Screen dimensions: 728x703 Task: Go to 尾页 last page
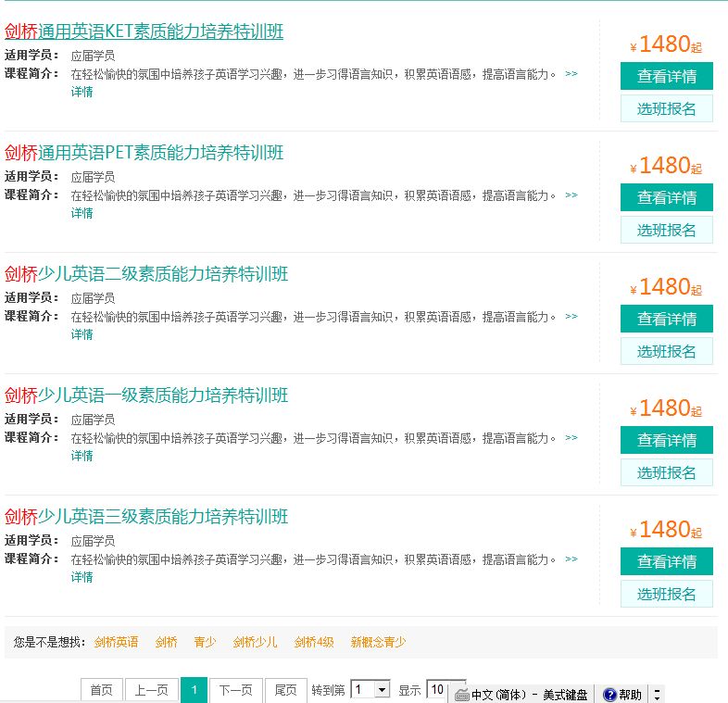pyautogui.click(x=285, y=690)
